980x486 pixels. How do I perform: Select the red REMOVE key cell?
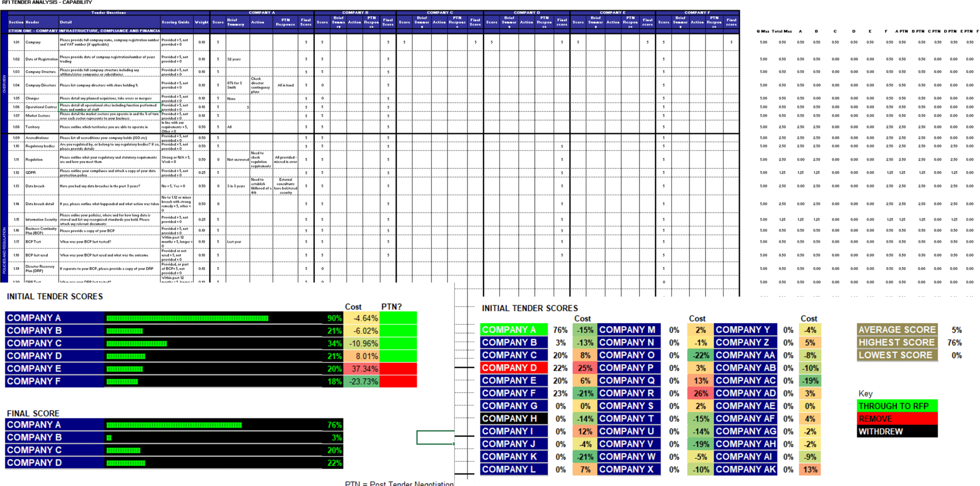[897, 419]
